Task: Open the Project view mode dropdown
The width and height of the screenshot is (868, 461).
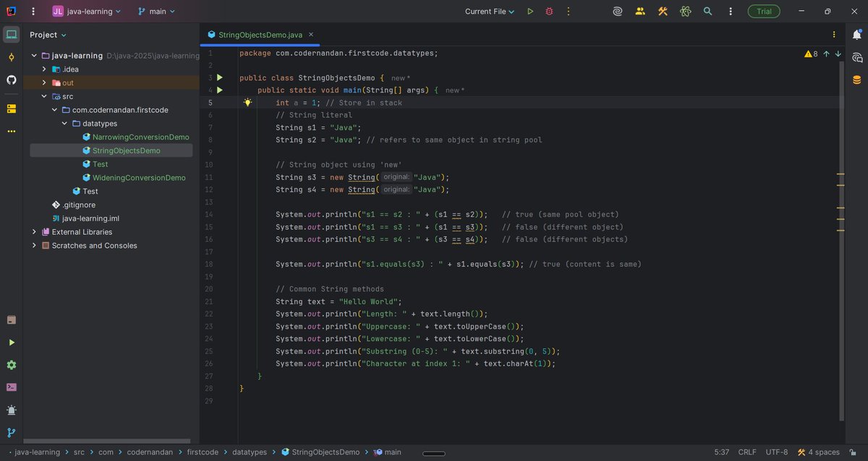Action: tap(48, 35)
